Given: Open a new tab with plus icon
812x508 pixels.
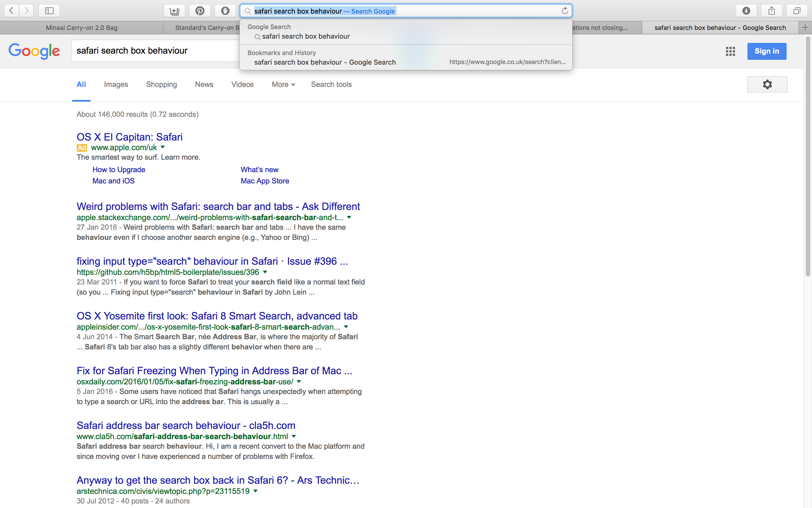Looking at the screenshot, I should click(x=805, y=28).
